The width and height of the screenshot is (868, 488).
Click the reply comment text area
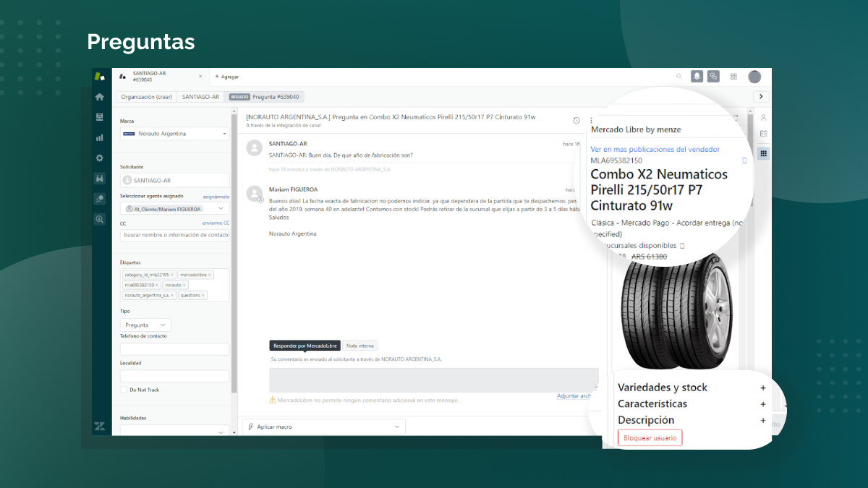click(434, 380)
